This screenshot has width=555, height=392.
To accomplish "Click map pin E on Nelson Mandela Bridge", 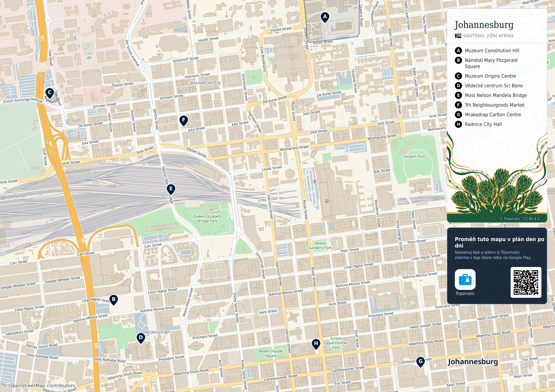I will pyautogui.click(x=171, y=189).
